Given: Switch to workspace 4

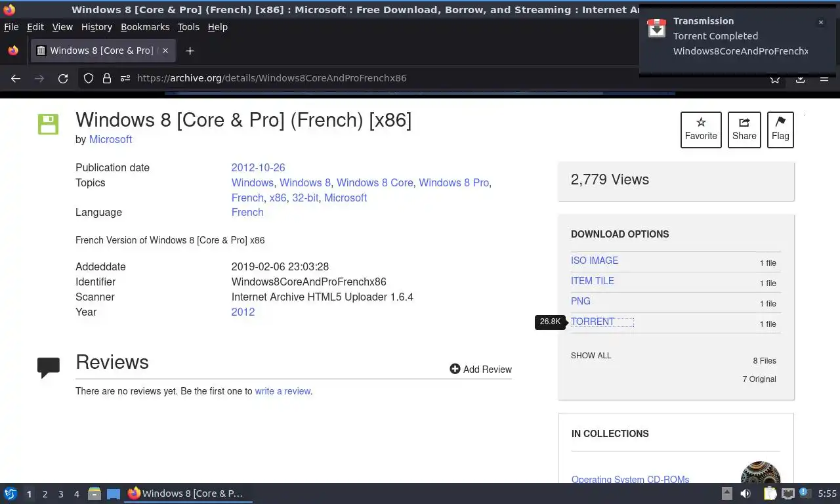Looking at the screenshot, I should [76, 494].
